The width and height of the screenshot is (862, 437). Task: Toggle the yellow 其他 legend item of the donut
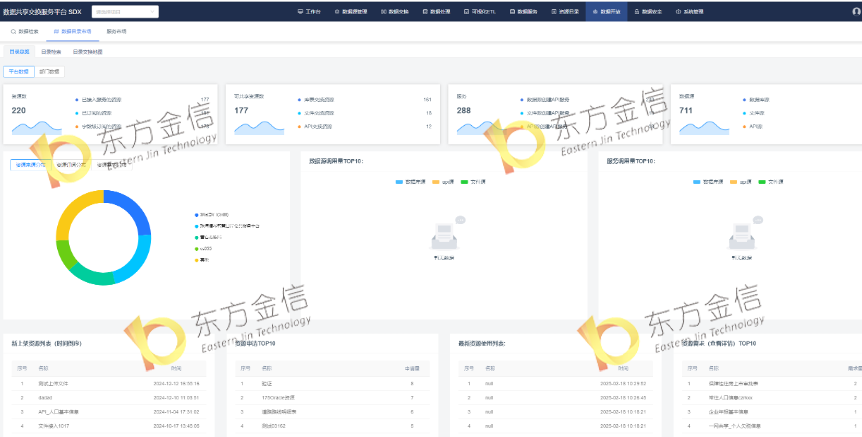click(202, 260)
